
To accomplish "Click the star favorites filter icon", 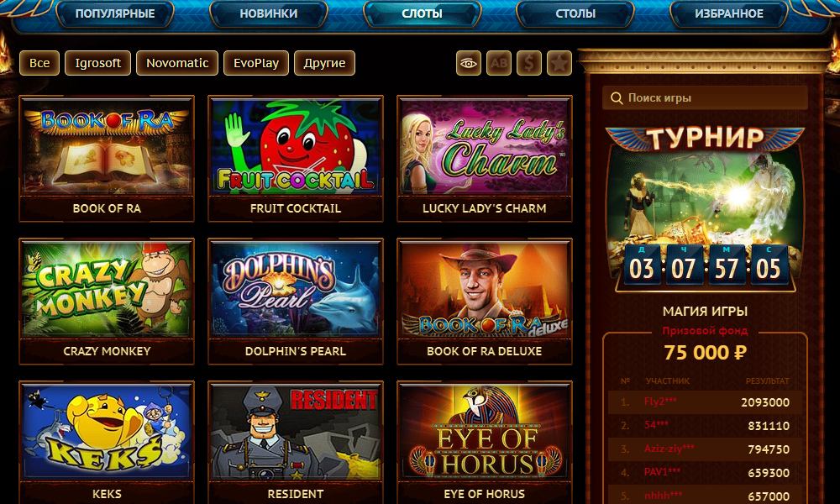I will coord(559,63).
